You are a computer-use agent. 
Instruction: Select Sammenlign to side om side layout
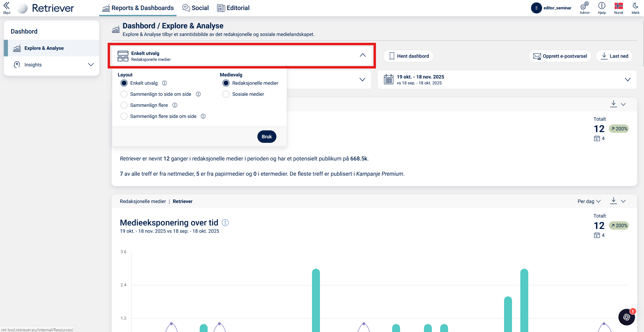124,94
